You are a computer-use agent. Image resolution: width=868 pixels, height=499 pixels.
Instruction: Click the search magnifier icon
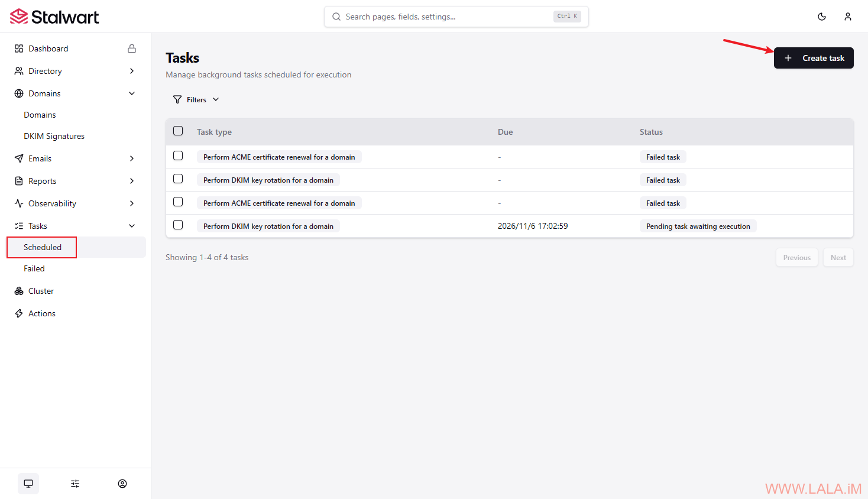(336, 17)
